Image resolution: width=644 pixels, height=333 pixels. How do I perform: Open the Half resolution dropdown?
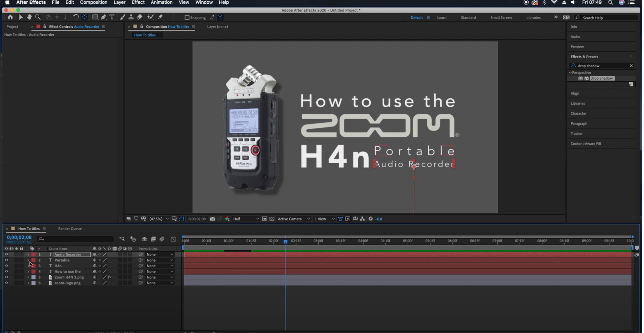246,219
